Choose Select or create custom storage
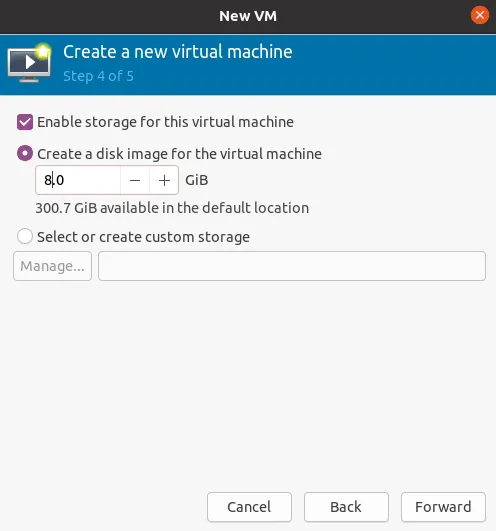 [25, 236]
